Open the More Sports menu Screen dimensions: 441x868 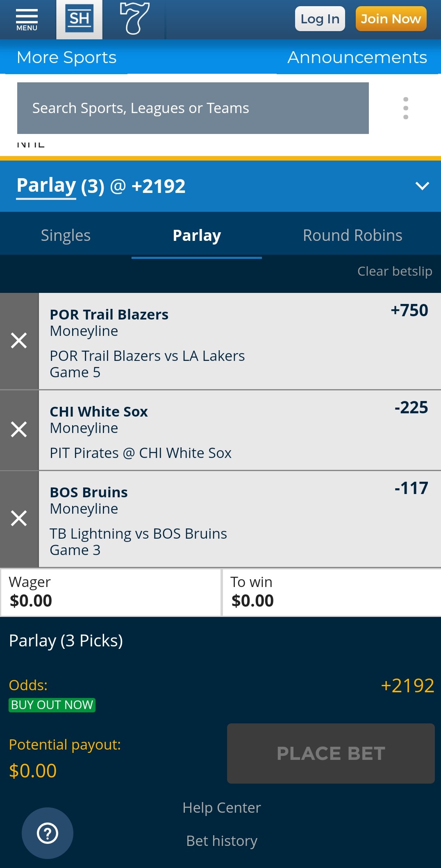(x=67, y=57)
